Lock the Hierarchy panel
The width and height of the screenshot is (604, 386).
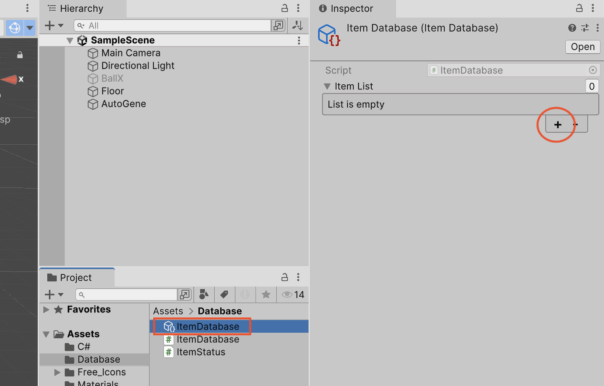tap(284, 8)
